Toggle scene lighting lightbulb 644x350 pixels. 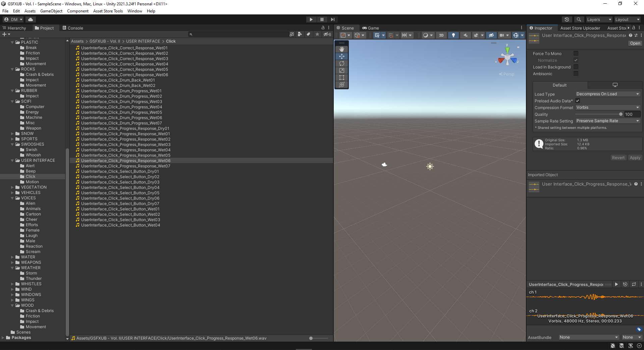pos(453,35)
